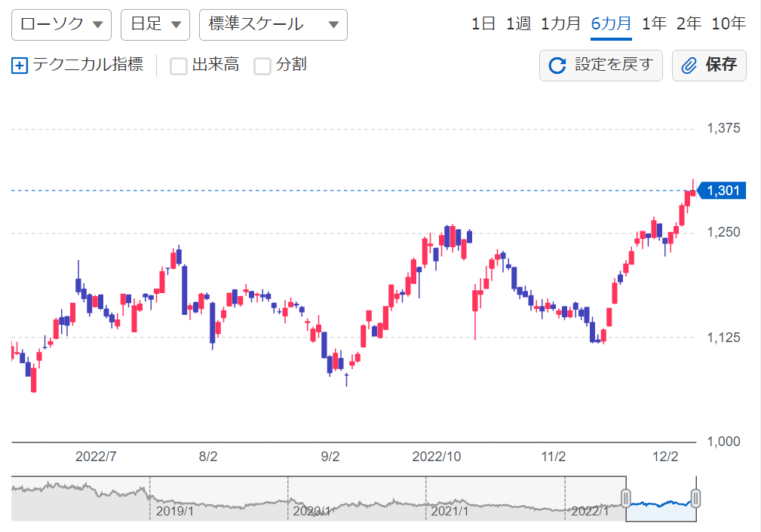Click the 12/2 date axis label
Viewport: 761px width, 532px height.
[665, 457]
